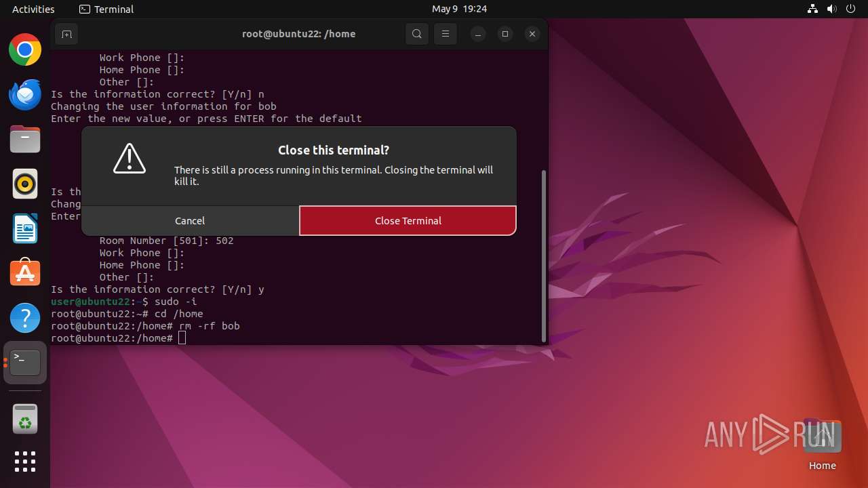This screenshot has height=488, width=868.
Task: Select the Terminal icon in the dock
Action: [25, 363]
